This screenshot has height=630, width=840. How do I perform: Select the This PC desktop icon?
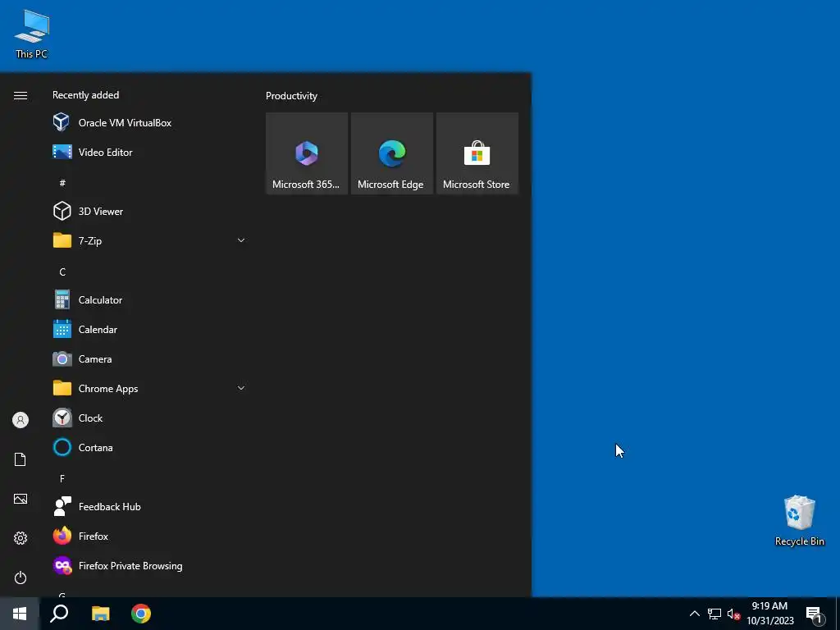32,34
